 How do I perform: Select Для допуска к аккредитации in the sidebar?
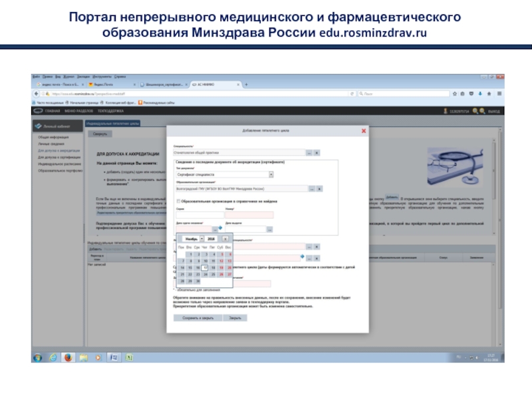(59, 151)
